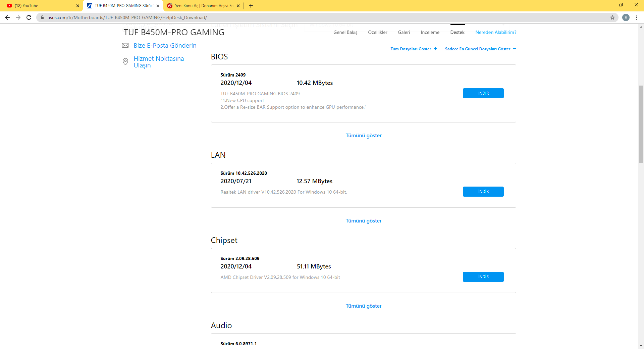Click the 12.57 MBytes file size
The height and width of the screenshot is (349, 644).
pyautogui.click(x=314, y=181)
